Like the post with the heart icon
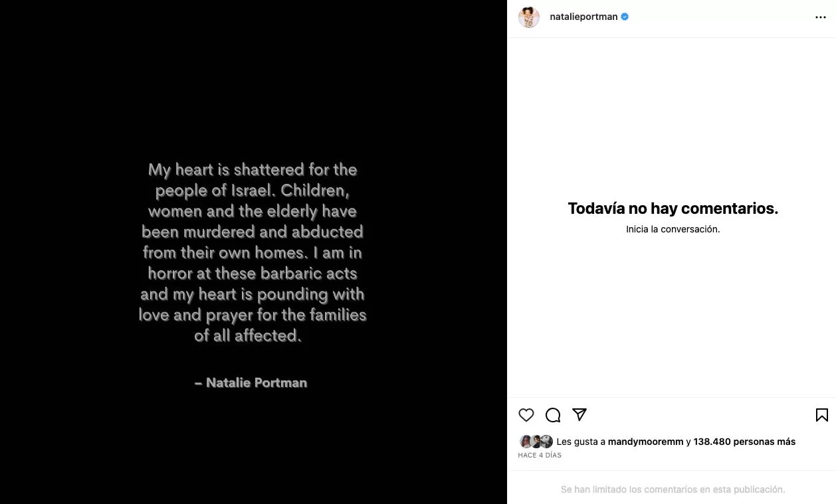 tap(526, 415)
